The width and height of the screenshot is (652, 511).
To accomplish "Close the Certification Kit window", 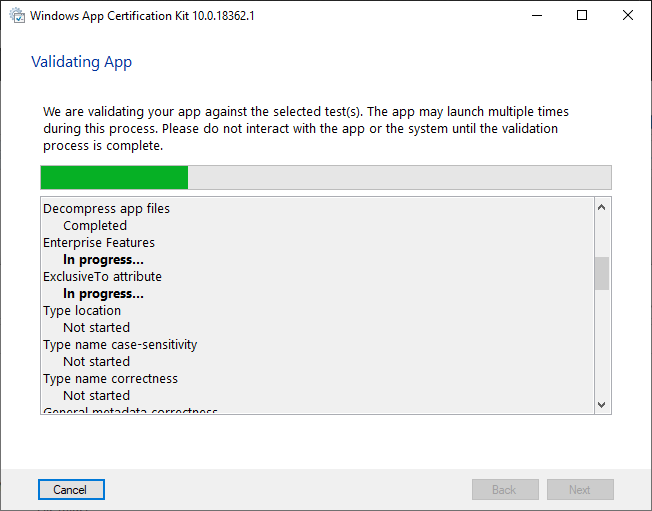I will pyautogui.click(x=628, y=15).
